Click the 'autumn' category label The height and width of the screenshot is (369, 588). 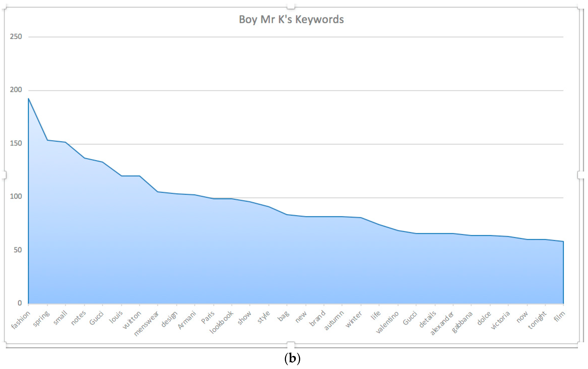(334, 320)
